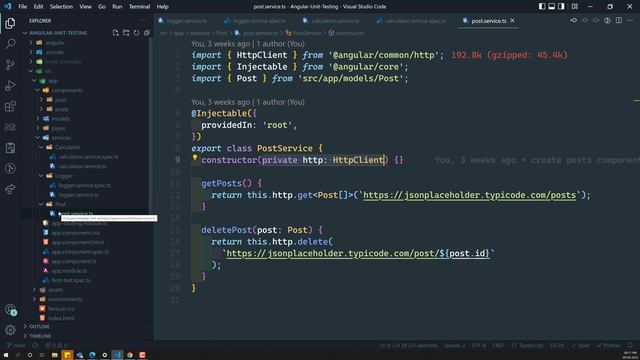Click the Prettier status bar item

click(608, 345)
